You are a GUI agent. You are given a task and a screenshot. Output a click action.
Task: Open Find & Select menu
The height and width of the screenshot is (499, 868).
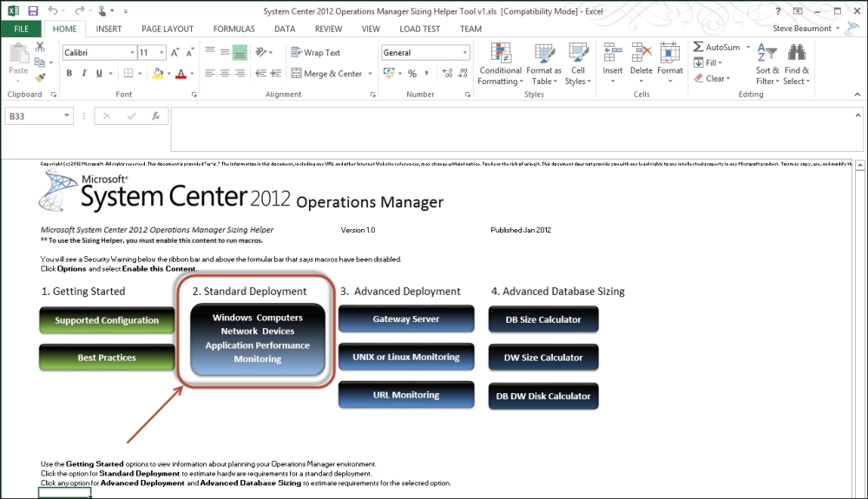point(797,64)
